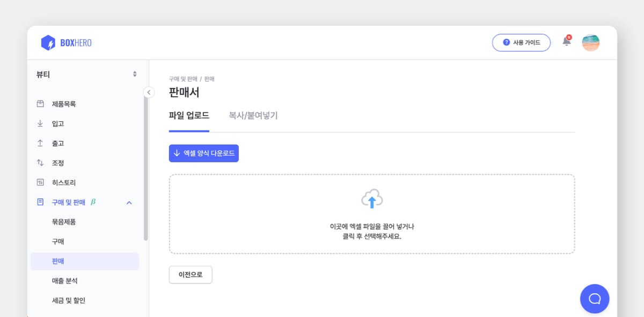Viewport: 644px width, 317px height.
Task: Click the Excel file upload drop zone
Action: click(x=372, y=213)
